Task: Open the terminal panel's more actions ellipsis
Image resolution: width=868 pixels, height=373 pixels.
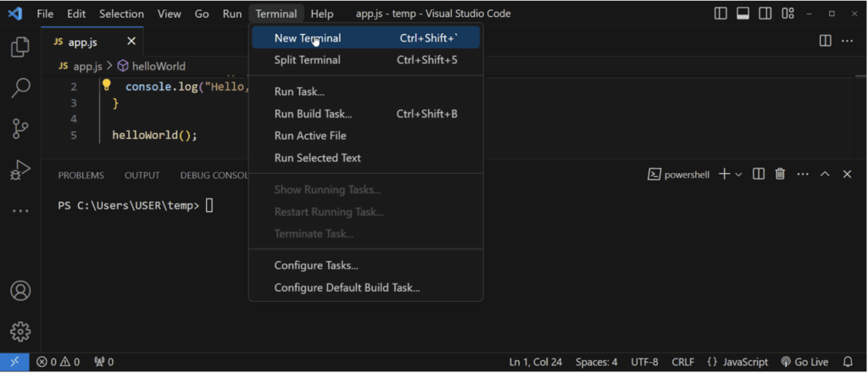Action: click(802, 174)
